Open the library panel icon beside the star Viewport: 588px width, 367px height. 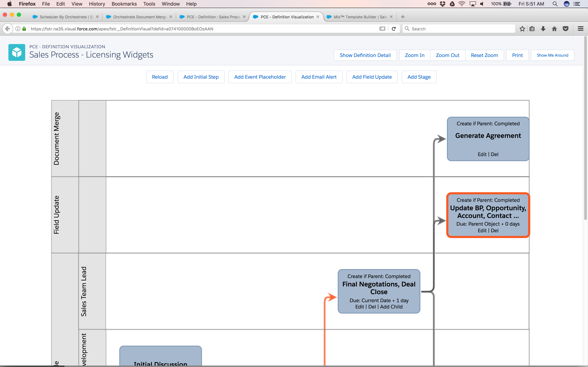(x=532, y=29)
